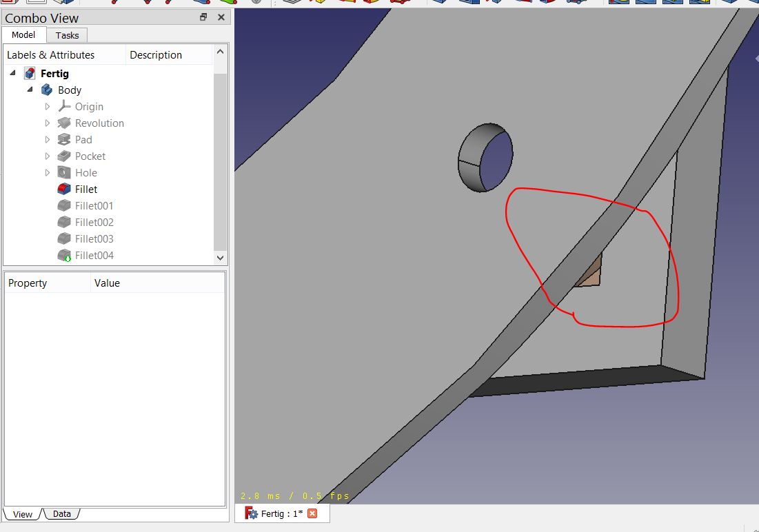Click the Origin axis icon
This screenshot has height=532, width=759.
pos(64,106)
